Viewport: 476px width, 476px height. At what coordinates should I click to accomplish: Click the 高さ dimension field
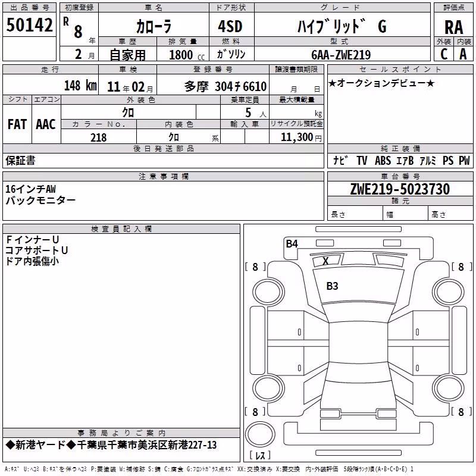click(x=450, y=214)
